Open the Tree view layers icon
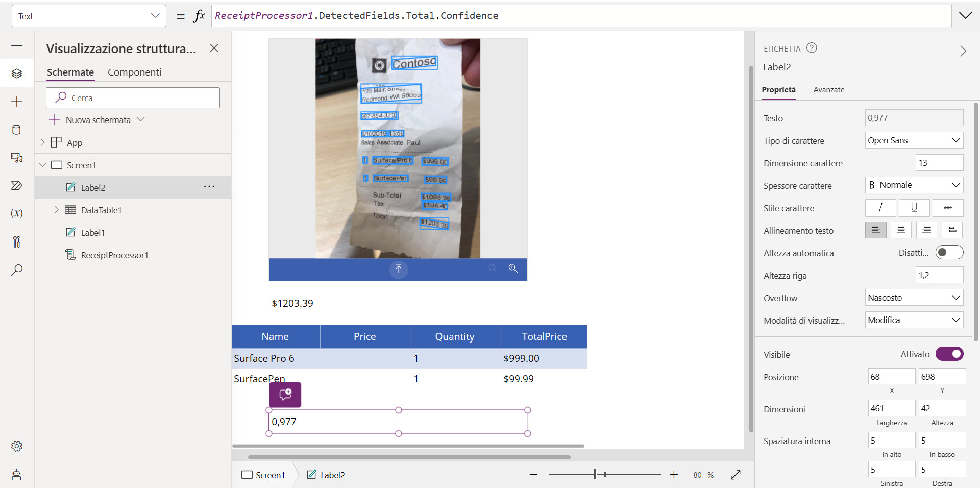Screen dimensions: 980x488 17,74
